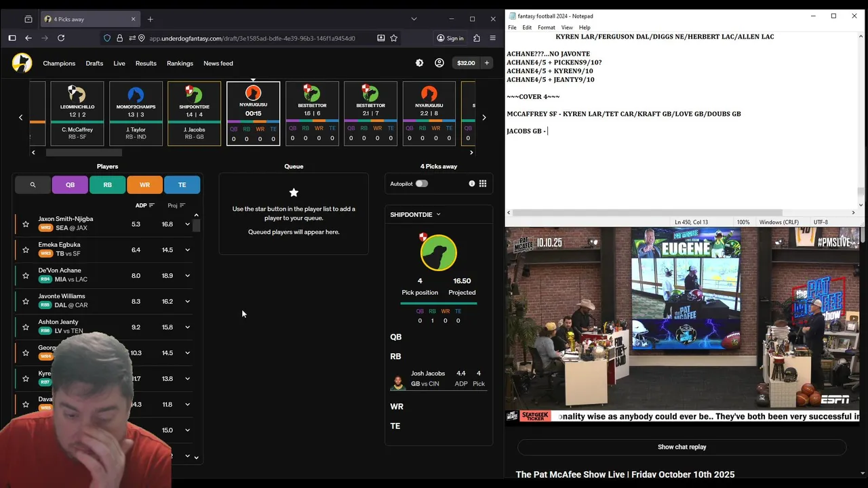Sort player list by Proj
This screenshot has width=868, height=488.
pyautogui.click(x=176, y=205)
